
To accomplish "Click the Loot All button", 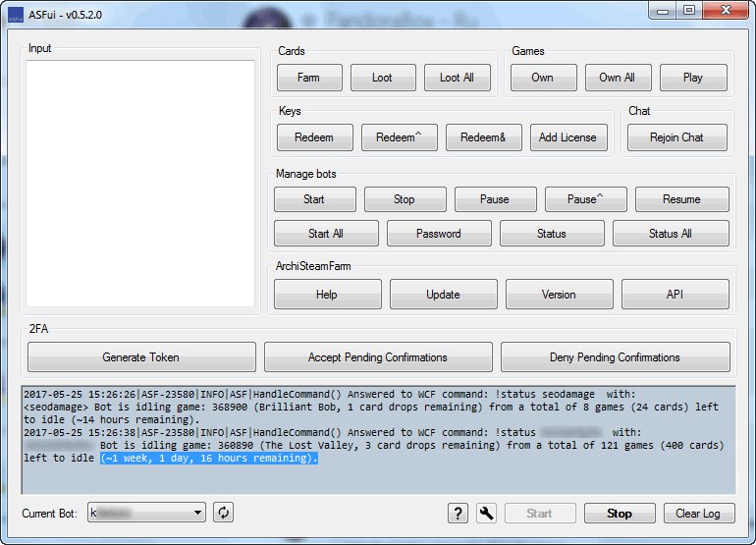I will point(458,78).
